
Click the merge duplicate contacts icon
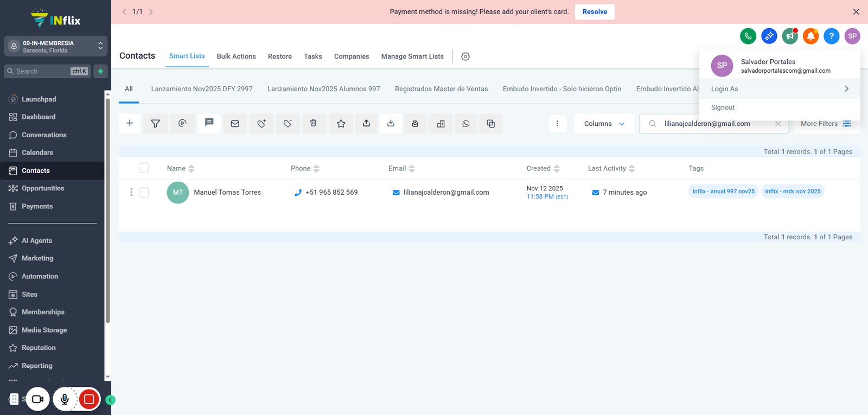click(x=491, y=124)
